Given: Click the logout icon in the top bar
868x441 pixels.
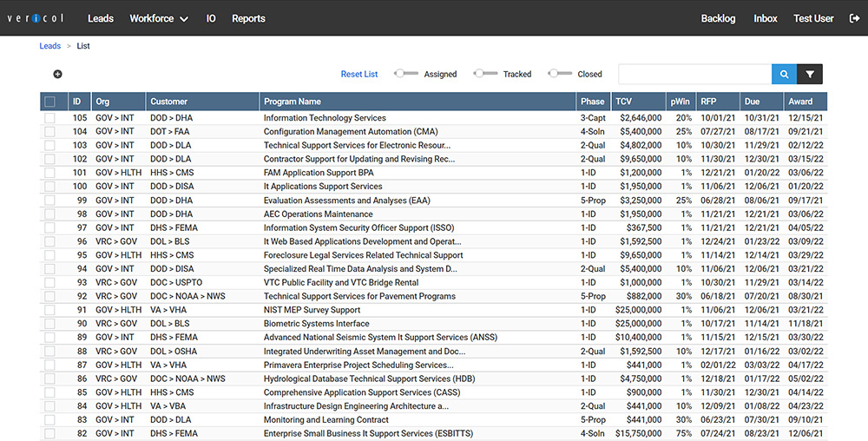Looking at the screenshot, I should [x=853, y=18].
